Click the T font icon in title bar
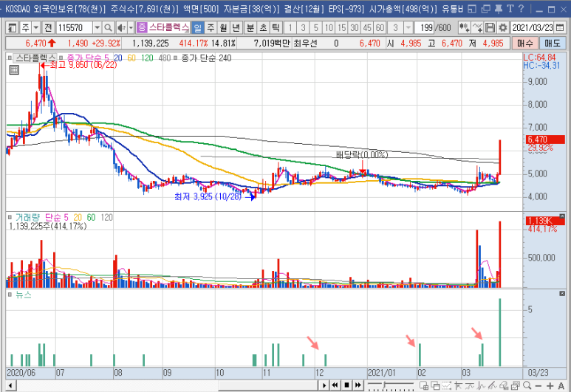 tap(510, 8)
